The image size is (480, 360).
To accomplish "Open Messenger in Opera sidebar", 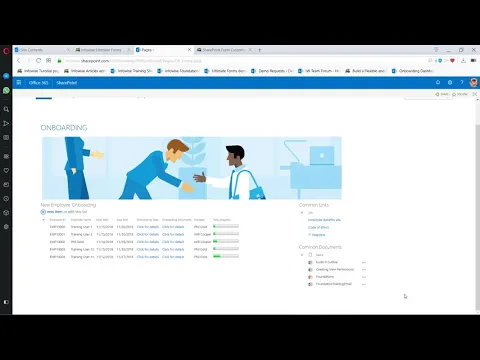I will [6, 76].
